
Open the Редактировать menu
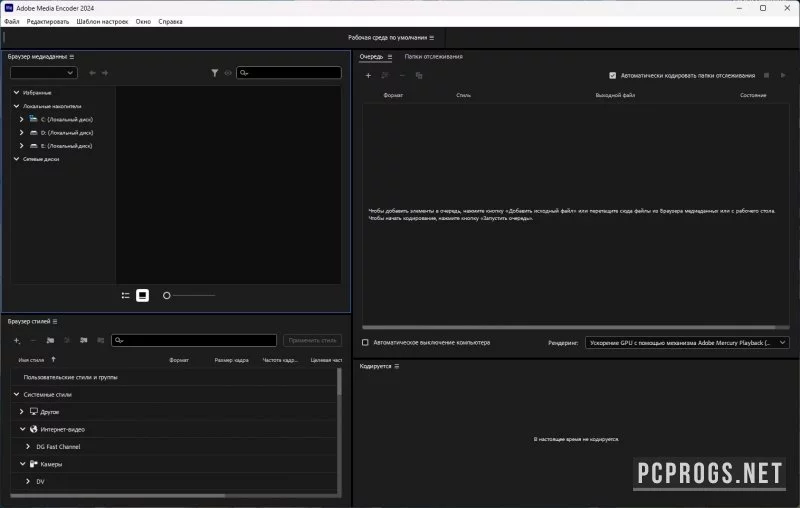tap(47, 21)
